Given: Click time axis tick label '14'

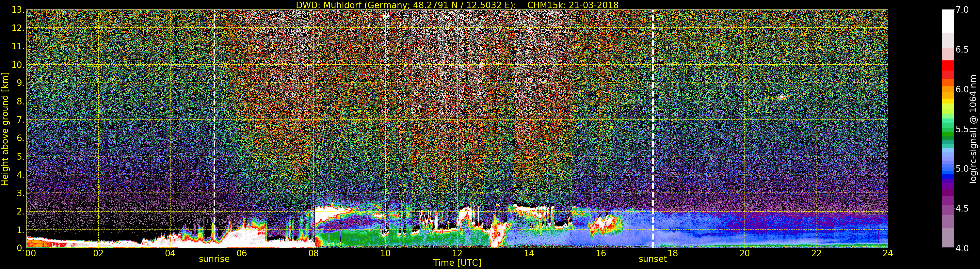Looking at the screenshot, I should (529, 253).
